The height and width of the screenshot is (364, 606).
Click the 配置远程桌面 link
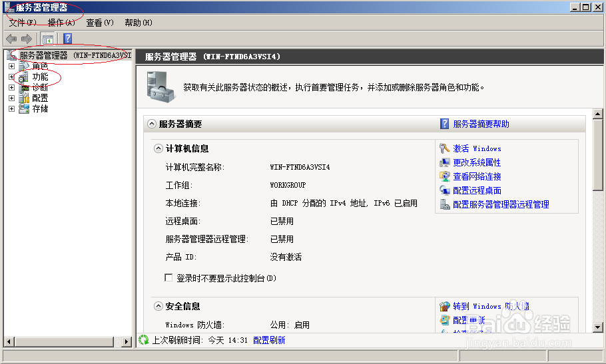[477, 190]
